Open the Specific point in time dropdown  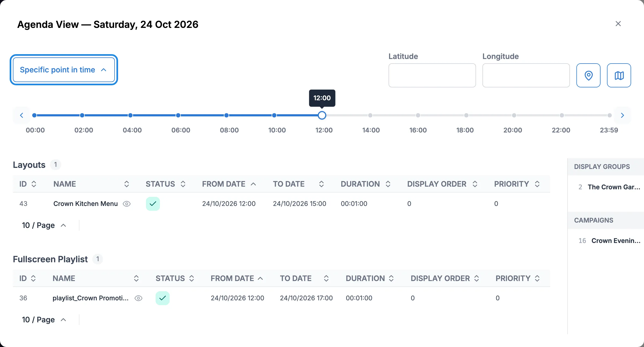tap(64, 70)
